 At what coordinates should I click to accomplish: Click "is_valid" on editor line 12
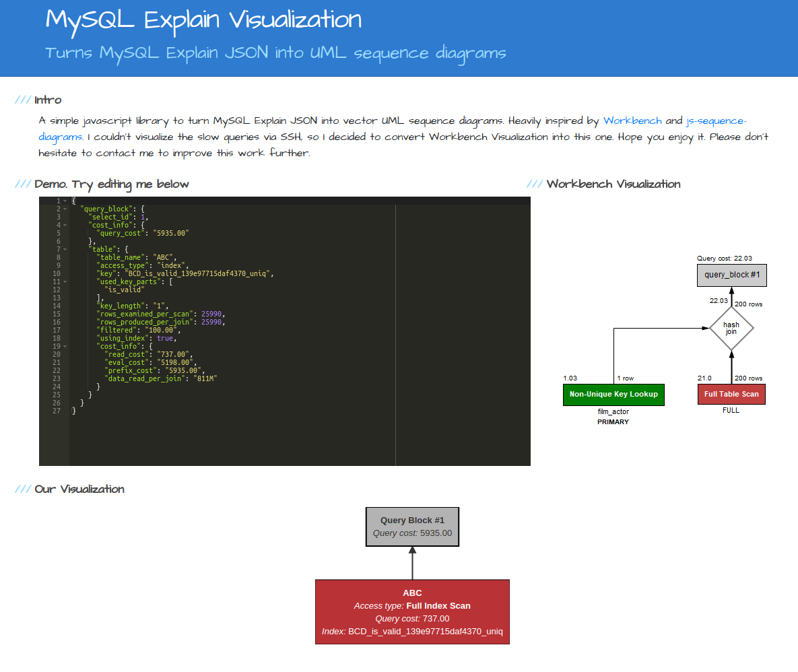pyautogui.click(x=124, y=290)
